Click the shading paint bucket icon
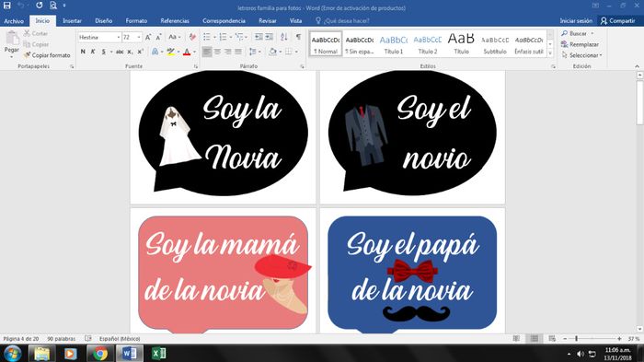Image resolution: width=644 pixels, height=362 pixels. coord(272,52)
